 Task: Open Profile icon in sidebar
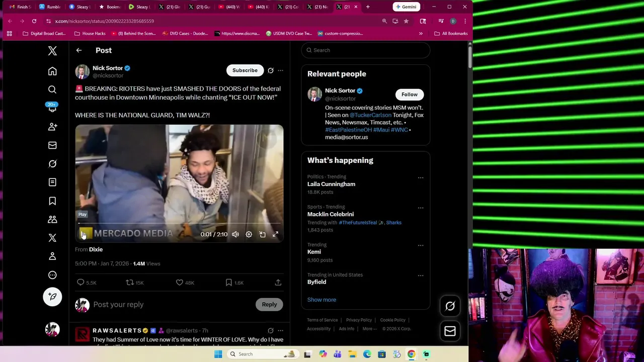point(52,256)
